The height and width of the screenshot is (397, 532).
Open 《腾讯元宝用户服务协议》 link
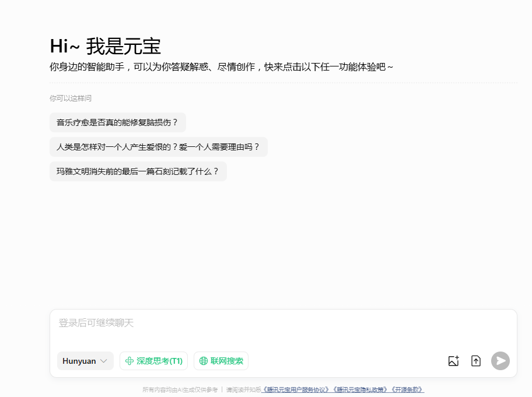tap(296, 390)
